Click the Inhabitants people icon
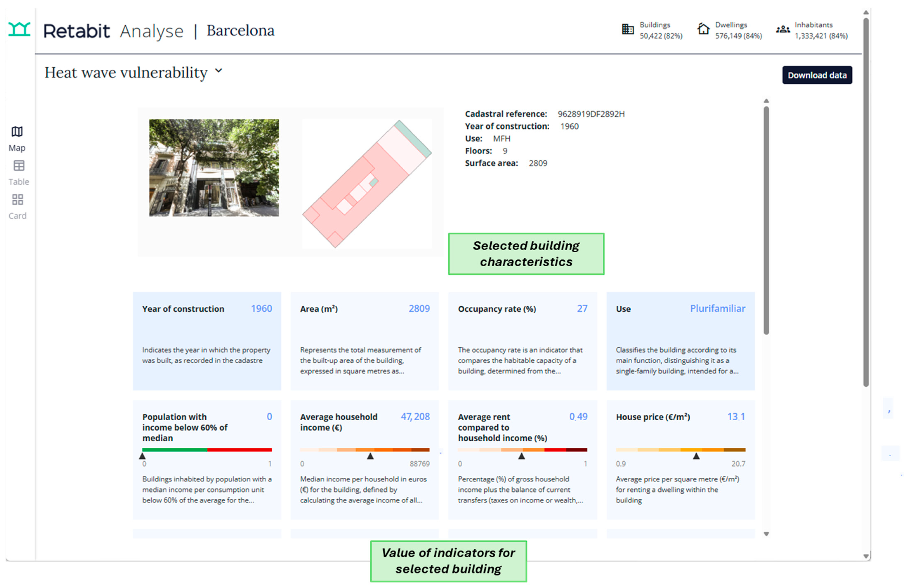This screenshot has width=907, height=588. point(783,29)
